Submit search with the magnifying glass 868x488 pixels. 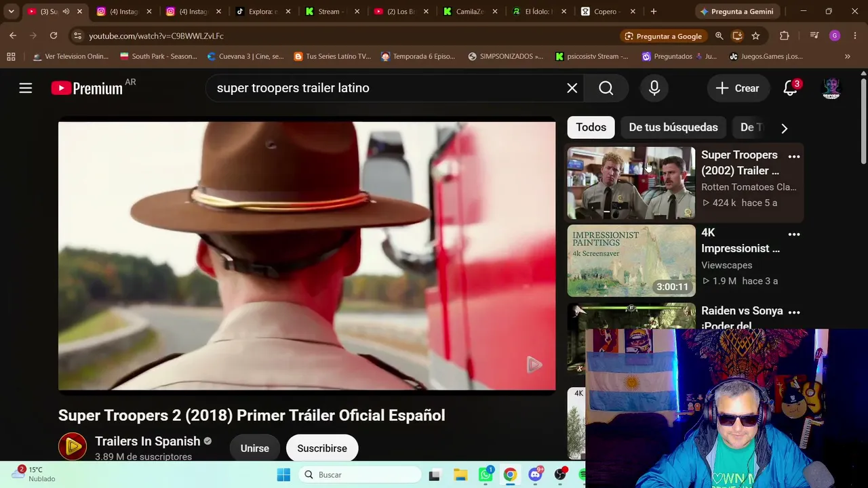click(x=606, y=88)
